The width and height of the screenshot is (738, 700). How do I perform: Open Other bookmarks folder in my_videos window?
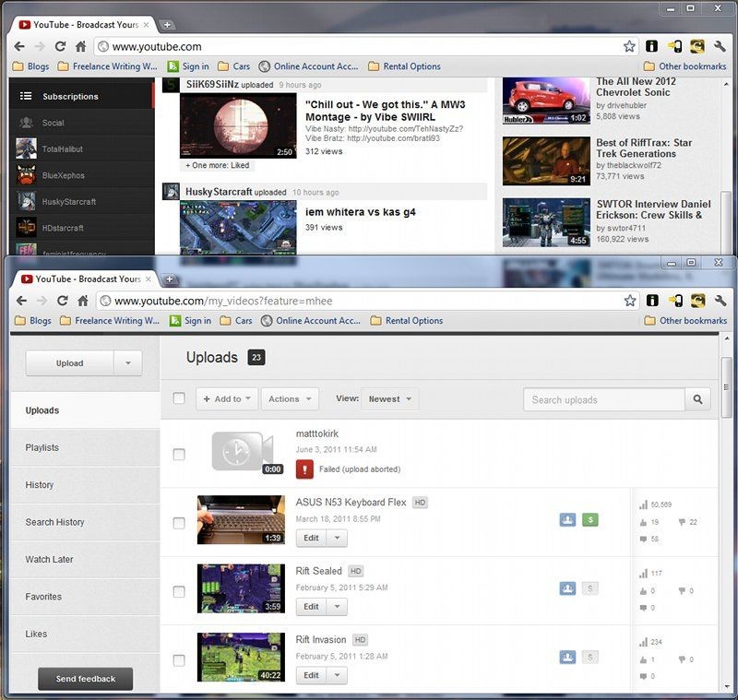coord(685,320)
